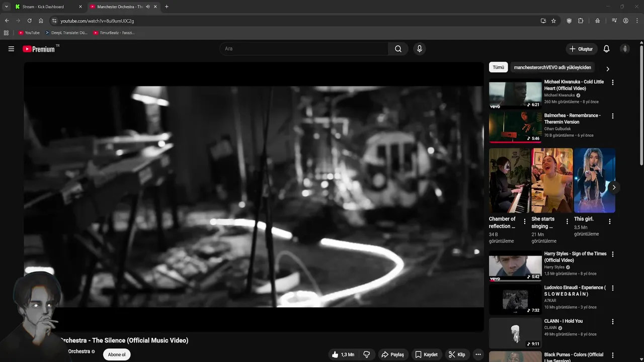The width and height of the screenshot is (644, 362).
Task: Open the This girl short thumbnail
Action: [x=595, y=180]
